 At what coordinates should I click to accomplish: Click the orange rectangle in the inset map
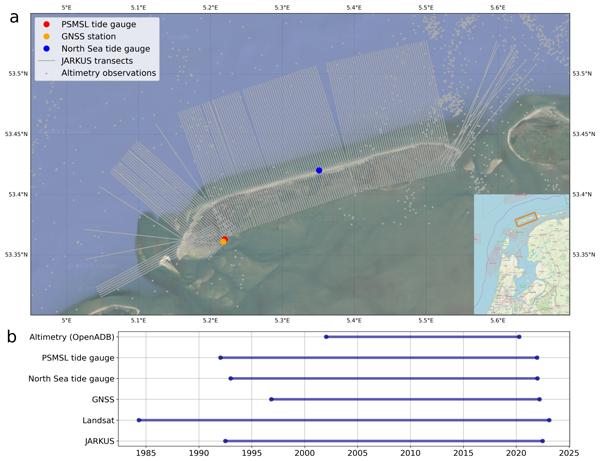click(x=526, y=218)
